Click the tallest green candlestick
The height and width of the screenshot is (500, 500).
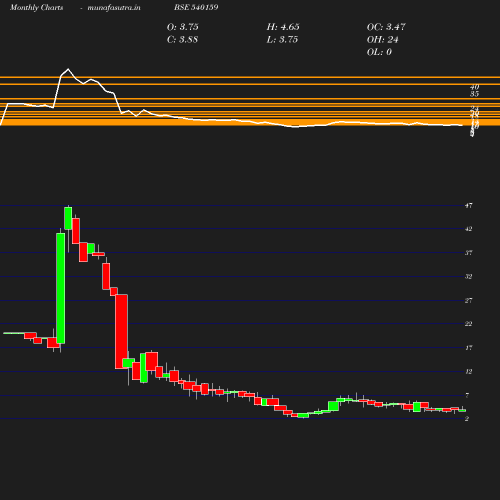[60, 288]
